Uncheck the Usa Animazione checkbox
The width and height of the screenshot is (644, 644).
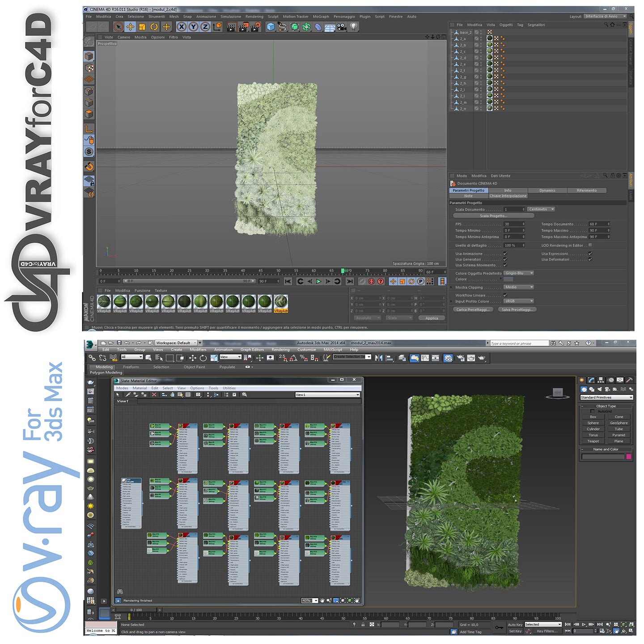[505, 254]
